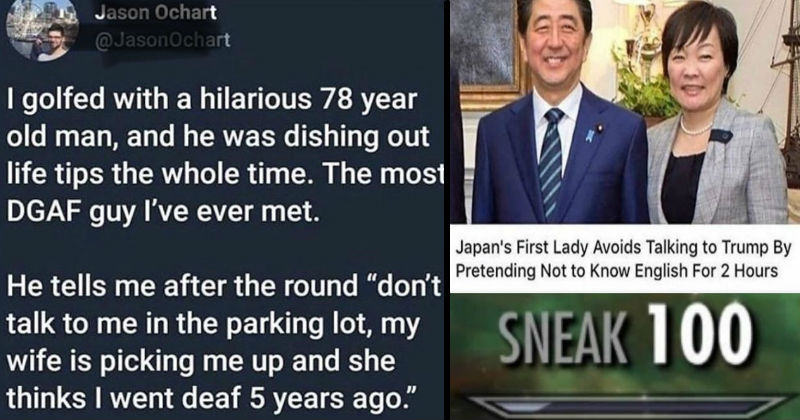The width and height of the screenshot is (800, 420).
Task: Click the model ship in the background
Action: click(x=785, y=92)
